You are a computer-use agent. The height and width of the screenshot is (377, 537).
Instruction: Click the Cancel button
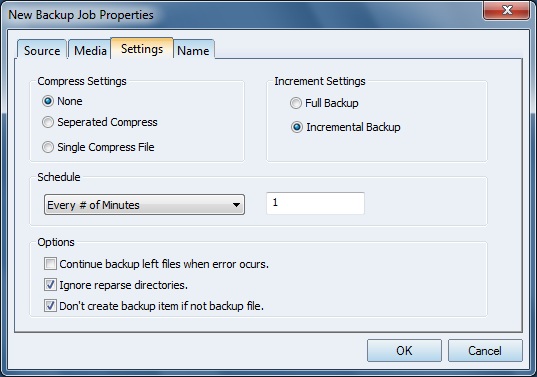(x=485, y=351)
